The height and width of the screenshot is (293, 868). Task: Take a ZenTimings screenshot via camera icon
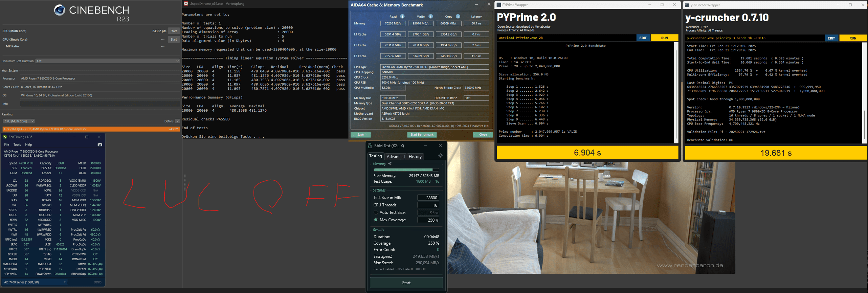click(100, 144)
